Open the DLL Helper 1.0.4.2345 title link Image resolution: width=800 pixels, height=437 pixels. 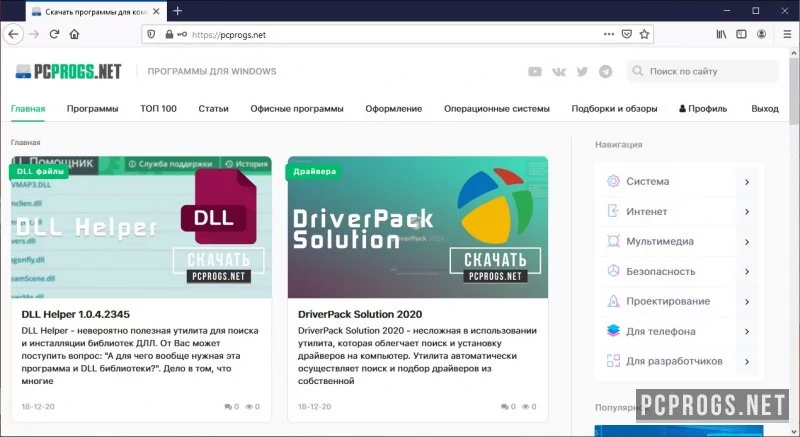[76, 314]
